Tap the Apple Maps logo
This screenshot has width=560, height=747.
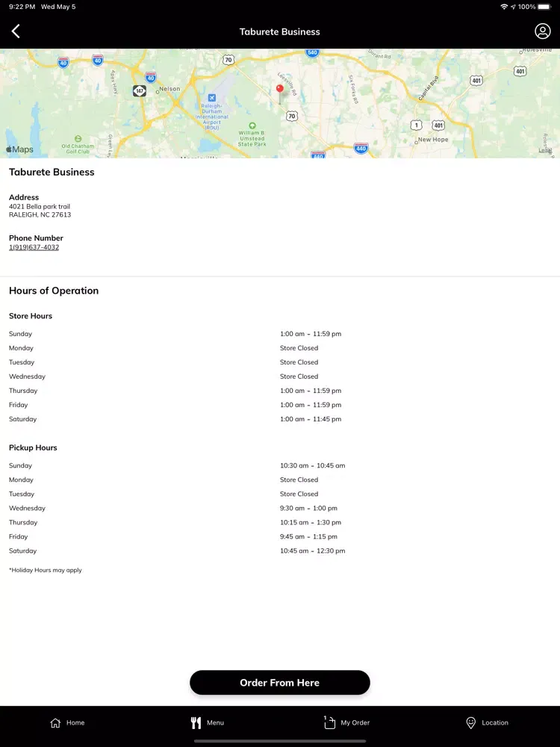click(19, 149)
